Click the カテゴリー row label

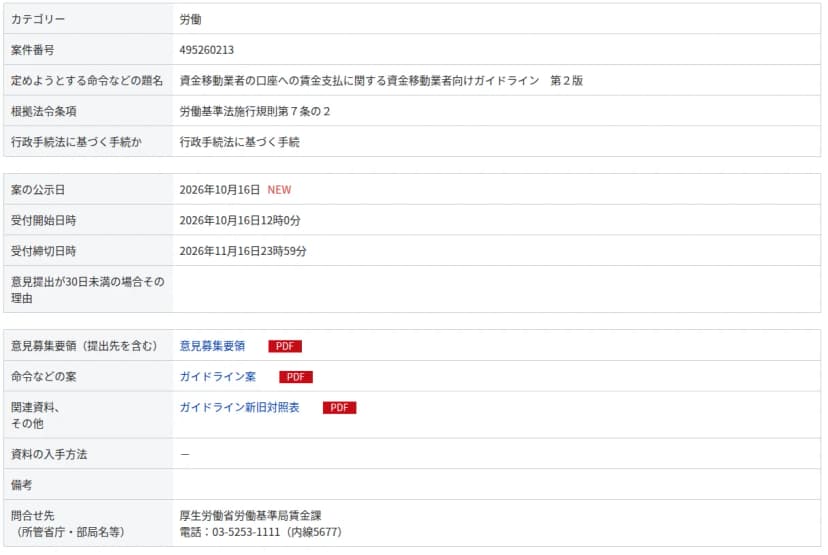(x=38, y=19)
